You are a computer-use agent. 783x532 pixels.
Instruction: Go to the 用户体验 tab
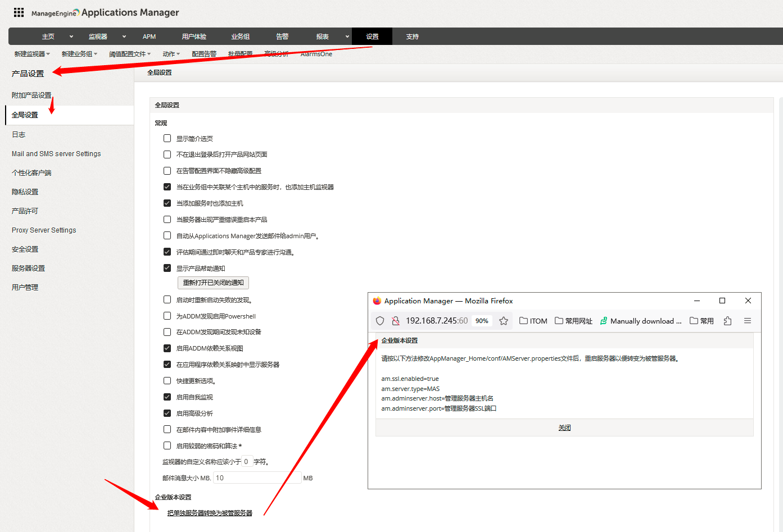(194, 37)
